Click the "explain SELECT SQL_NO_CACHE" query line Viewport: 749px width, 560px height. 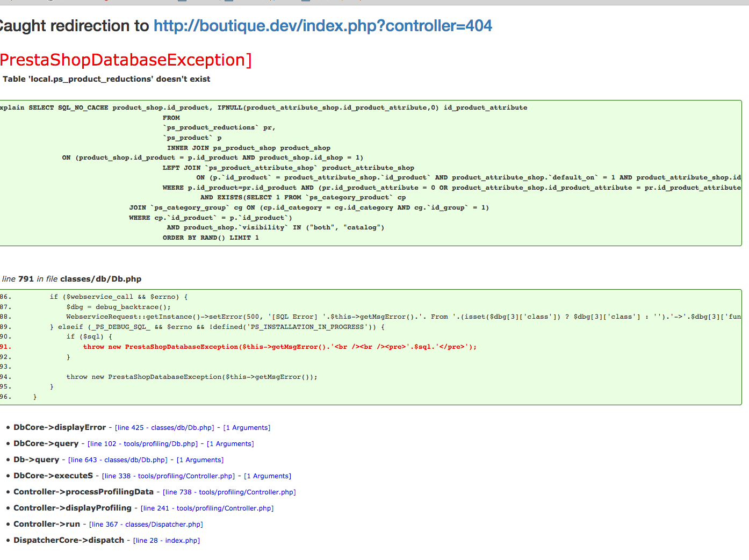click(263, 107)
